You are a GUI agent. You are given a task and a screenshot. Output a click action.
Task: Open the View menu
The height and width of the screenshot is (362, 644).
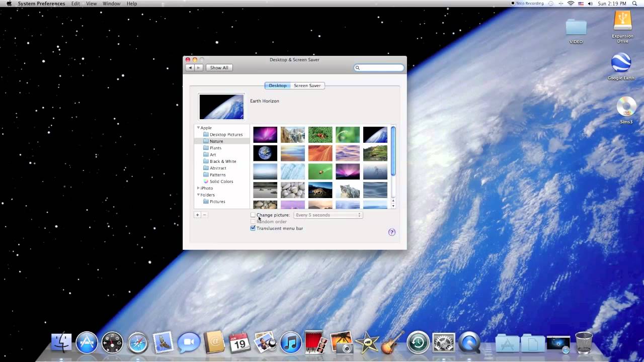pyautogui.click(x=92, y=4)
